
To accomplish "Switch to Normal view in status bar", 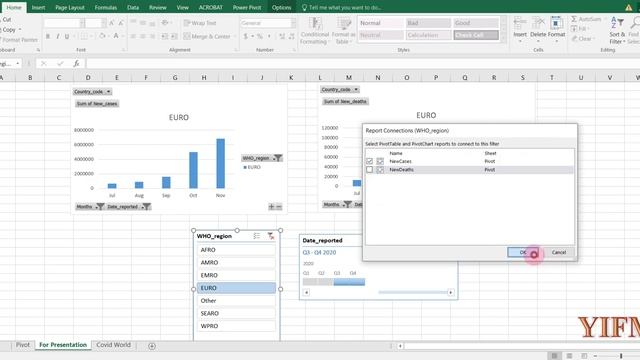I will click(554, 356).
